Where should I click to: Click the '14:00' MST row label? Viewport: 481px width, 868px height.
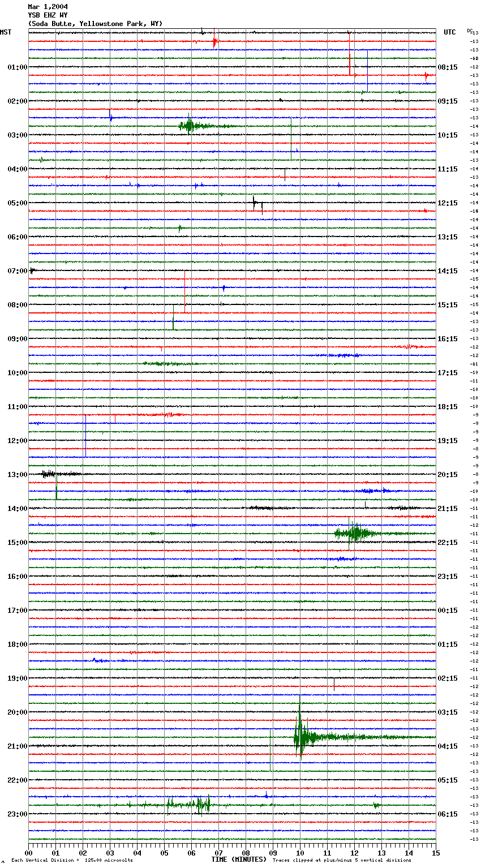tap(18, 509)
